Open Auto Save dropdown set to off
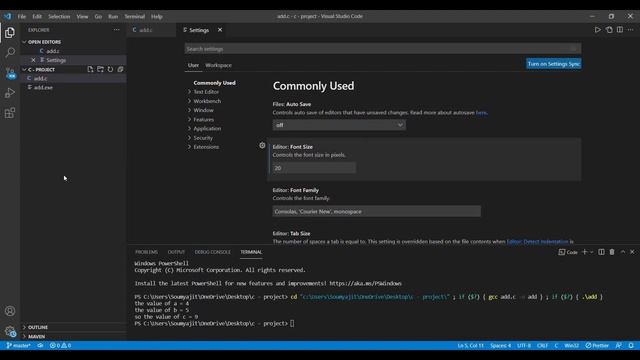 coord(339,125)
